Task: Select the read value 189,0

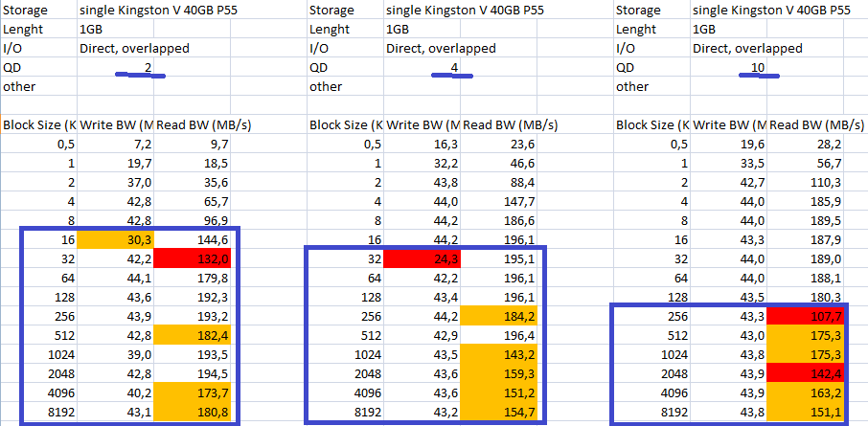Action: (x=806, y=259)
